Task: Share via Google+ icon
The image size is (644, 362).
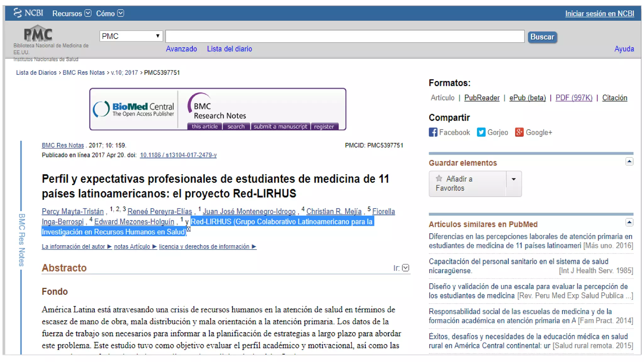Action: 519,132
